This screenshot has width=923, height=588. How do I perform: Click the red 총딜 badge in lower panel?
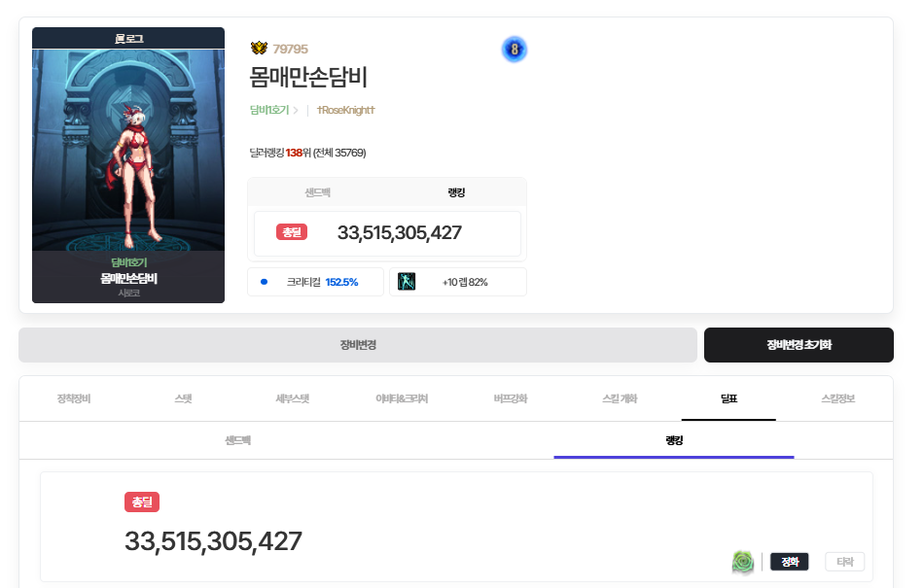pos(142,502)
